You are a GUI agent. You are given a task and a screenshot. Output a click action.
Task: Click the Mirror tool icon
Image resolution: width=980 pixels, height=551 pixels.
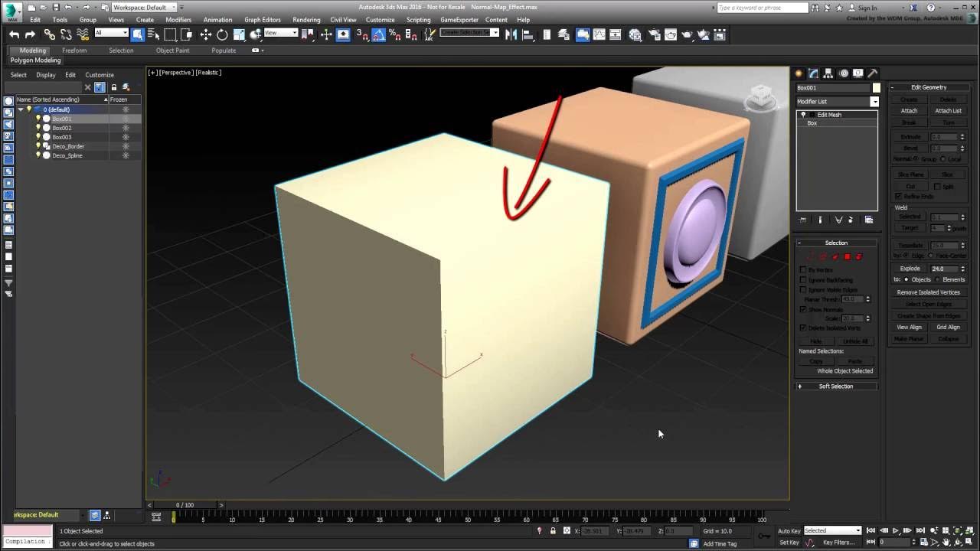[x=511, y=34]
